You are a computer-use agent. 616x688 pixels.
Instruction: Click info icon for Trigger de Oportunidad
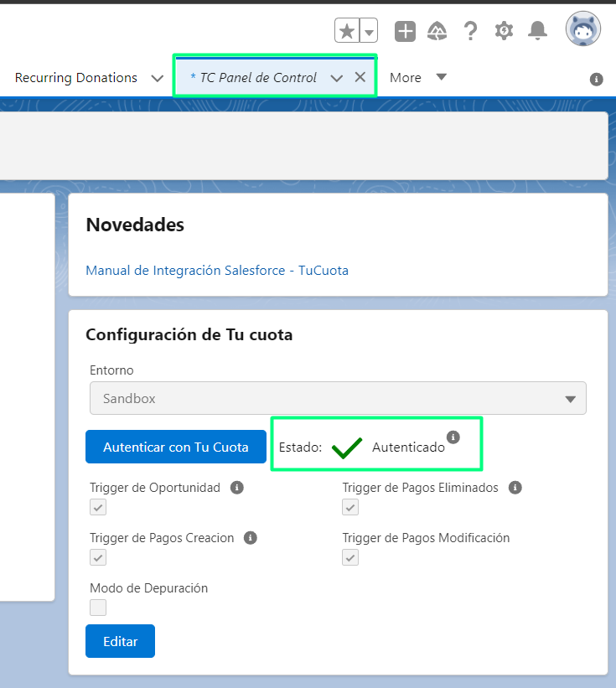pos(237,488)
